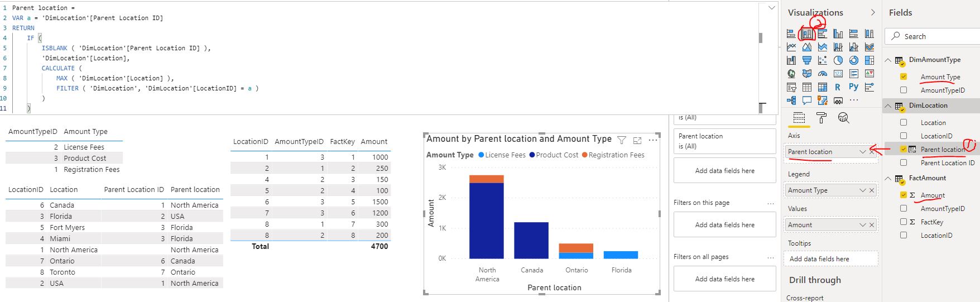The width and height of the screenshot is (980, 302).
Task: Uncheck the Parent location field
Action: click(904, 149)
